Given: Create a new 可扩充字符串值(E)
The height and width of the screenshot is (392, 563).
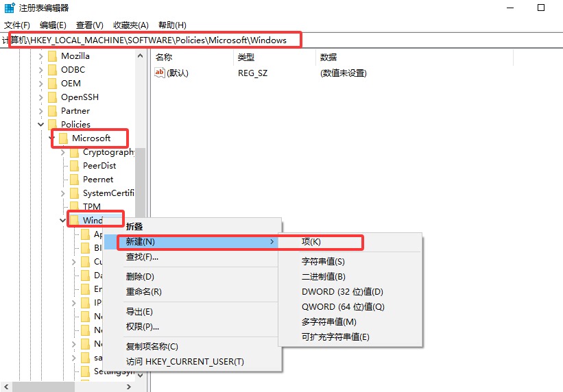Looking at the screenshot, I should [350, 337].
